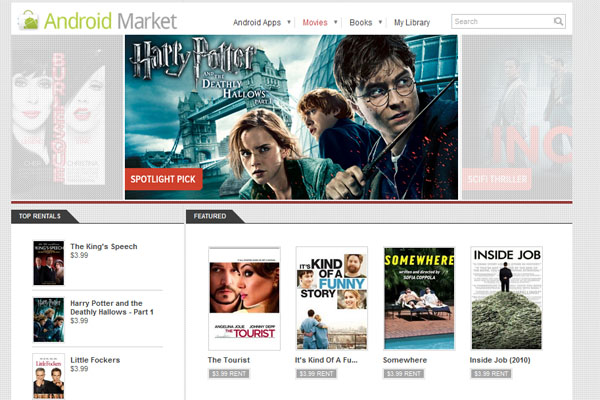Type in the Search field
600x400 pixels.
click(500, 21)
